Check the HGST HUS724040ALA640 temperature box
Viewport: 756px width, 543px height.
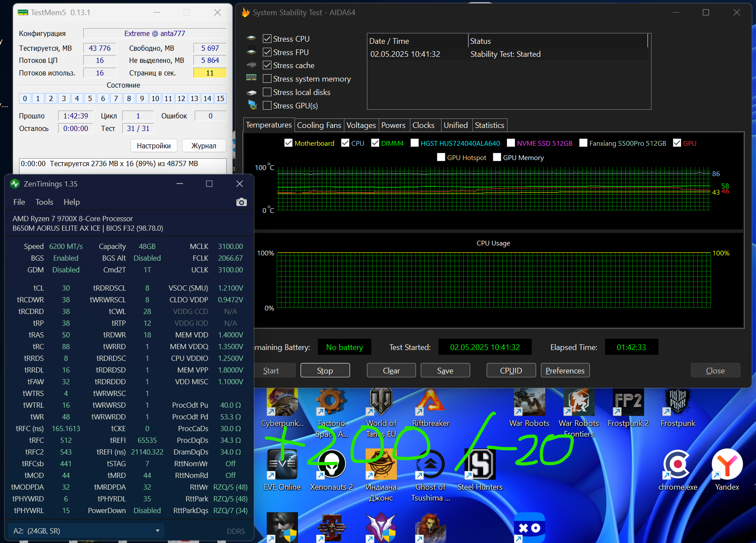pyautogui.click(x=415, y=143)
